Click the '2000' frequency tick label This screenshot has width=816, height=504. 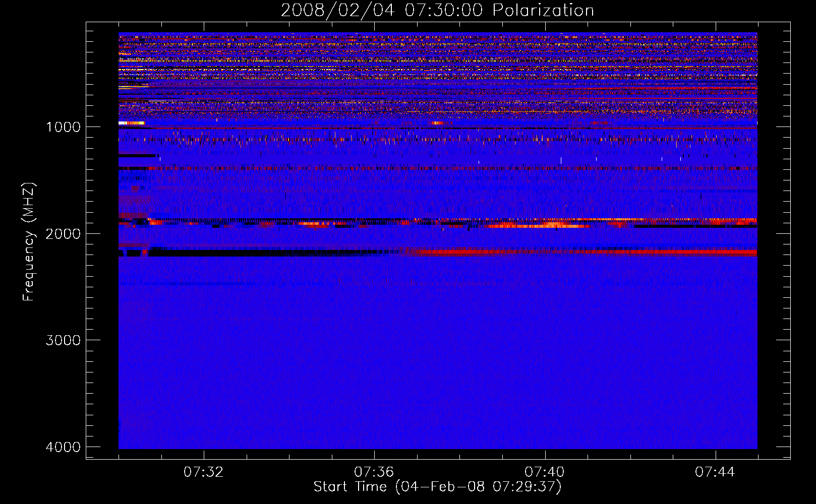[x=63, y=233]
